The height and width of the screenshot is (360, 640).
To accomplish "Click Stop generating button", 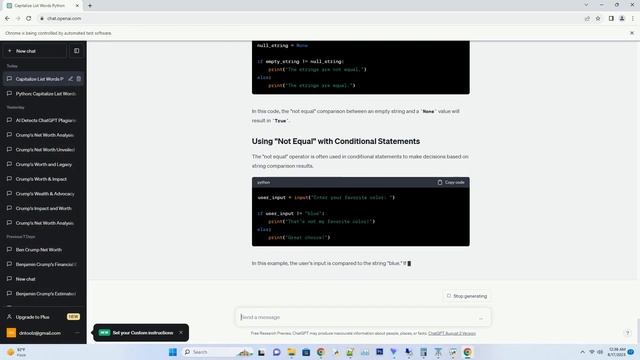I will point(467,296).
